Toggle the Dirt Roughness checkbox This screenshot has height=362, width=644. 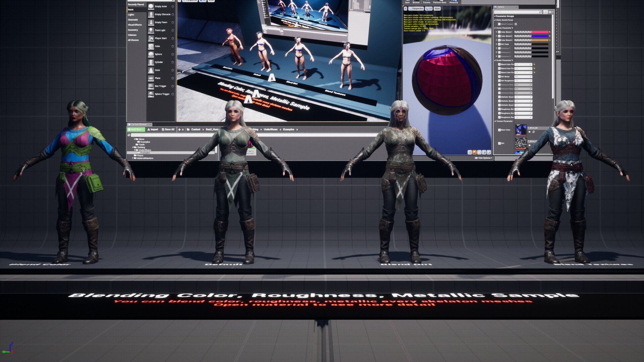point(499,80)
